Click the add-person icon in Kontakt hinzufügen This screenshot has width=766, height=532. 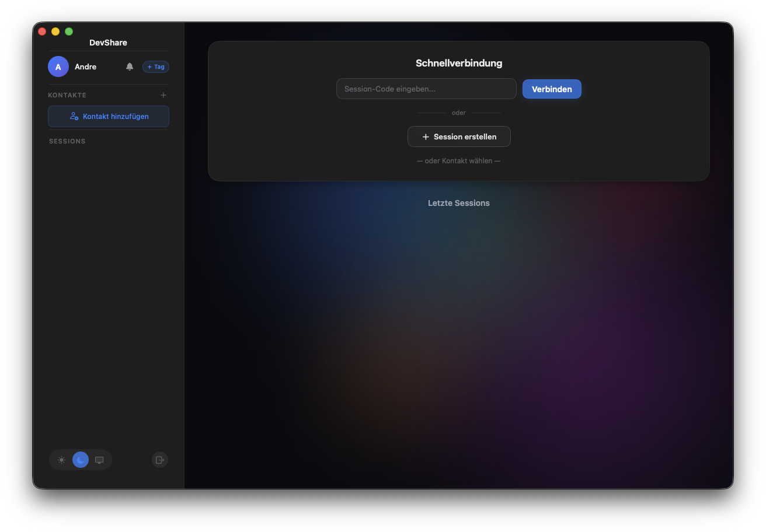point(74,116)
